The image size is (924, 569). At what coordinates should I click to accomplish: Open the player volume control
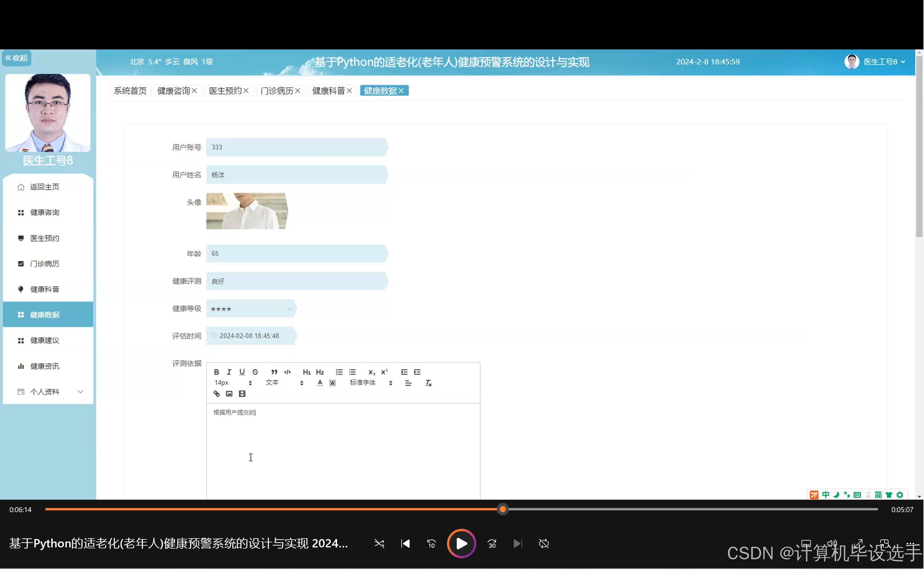(x=832, y=544)
